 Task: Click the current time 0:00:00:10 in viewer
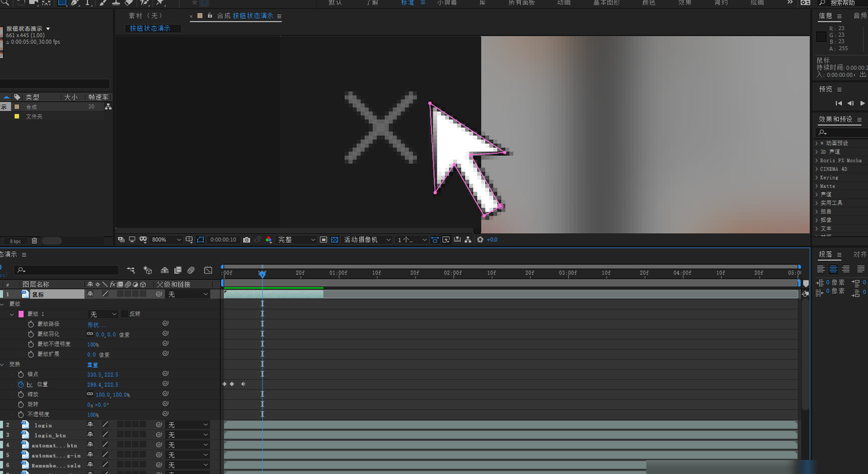point(223,240)
